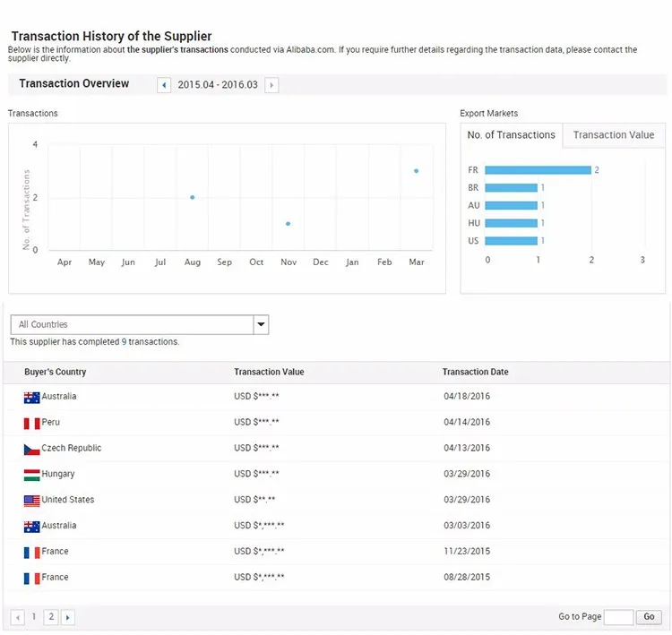This screenshot has width=672, height=635.
Task: Click the Peru flag icon
Action: pyautogui.click(x=31, y=423)
